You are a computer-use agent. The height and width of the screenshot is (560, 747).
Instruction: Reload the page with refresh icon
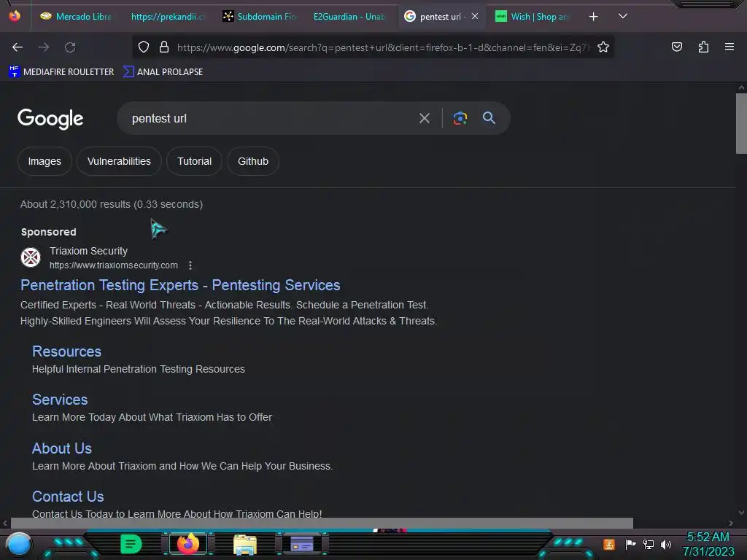pos(70,47)
